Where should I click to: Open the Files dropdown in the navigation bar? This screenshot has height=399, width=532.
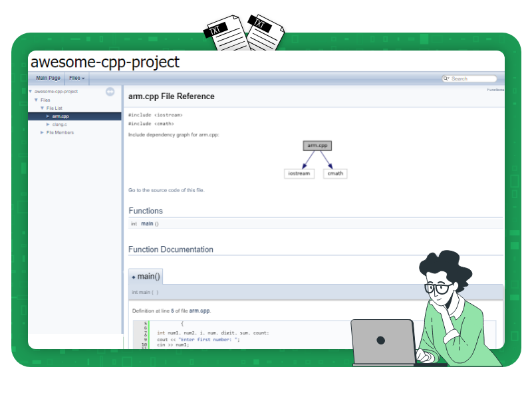76,78
